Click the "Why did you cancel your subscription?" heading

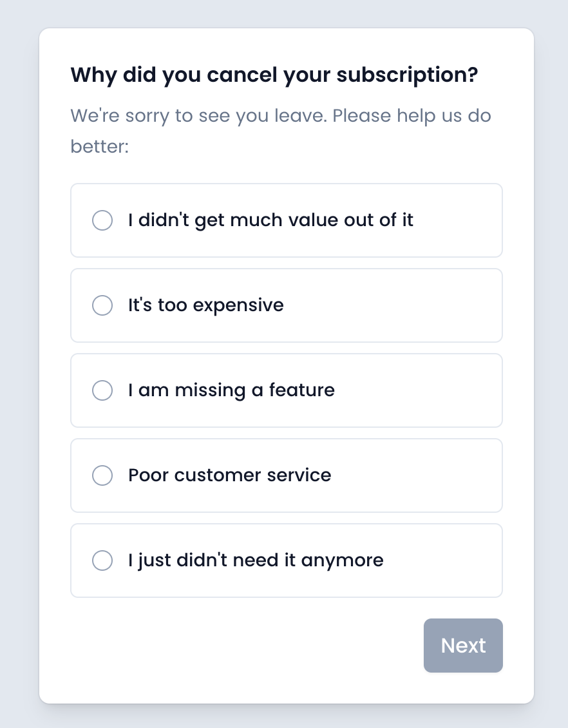coord(274,75)
